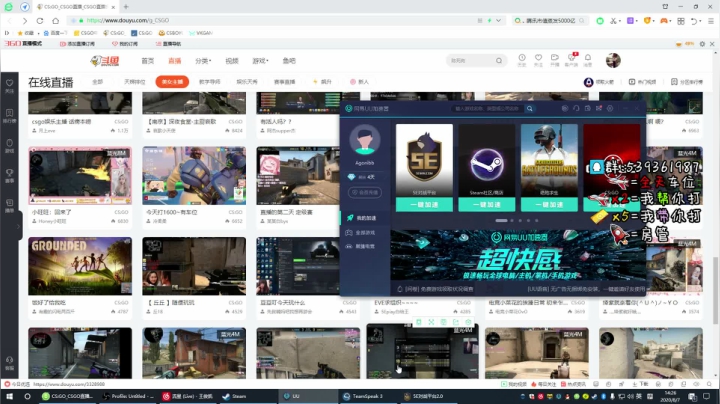The height and width of the screenshot is (404, 720).
Task: Open Douyu watch history clock icon
Action: click(522, 58)
